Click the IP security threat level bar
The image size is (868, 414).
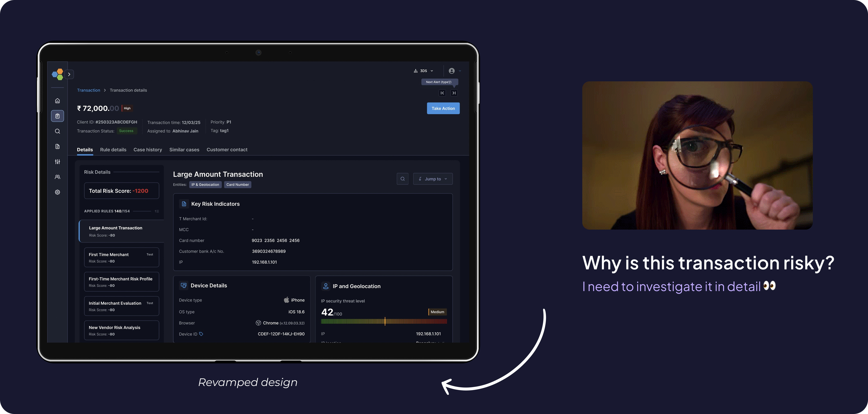384,321
